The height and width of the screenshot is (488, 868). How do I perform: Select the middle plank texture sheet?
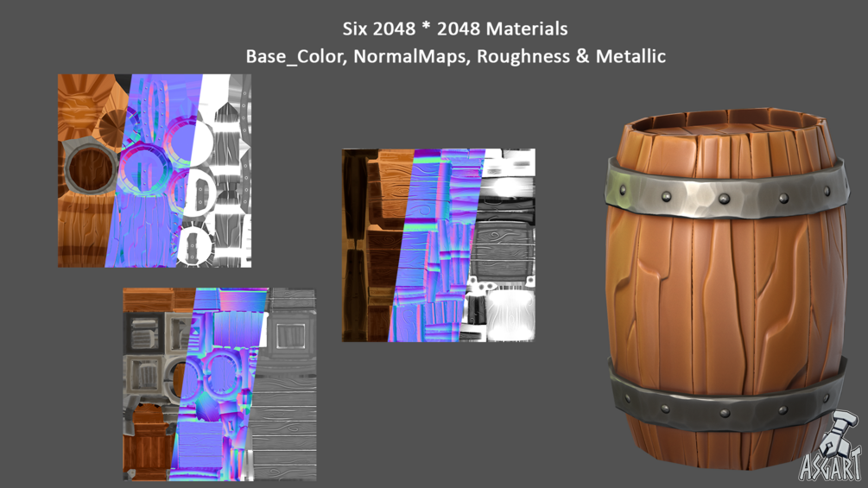point(439,245)
